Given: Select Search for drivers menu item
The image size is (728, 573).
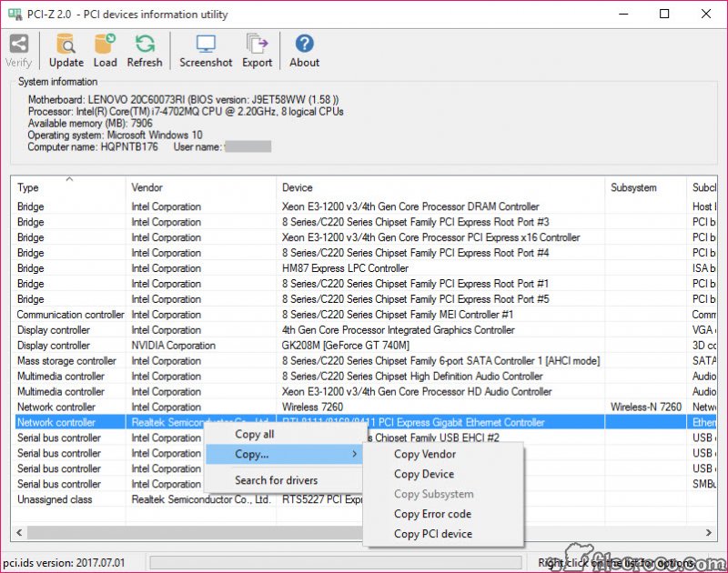Looking at the screenshot, I should click(283, 480).
